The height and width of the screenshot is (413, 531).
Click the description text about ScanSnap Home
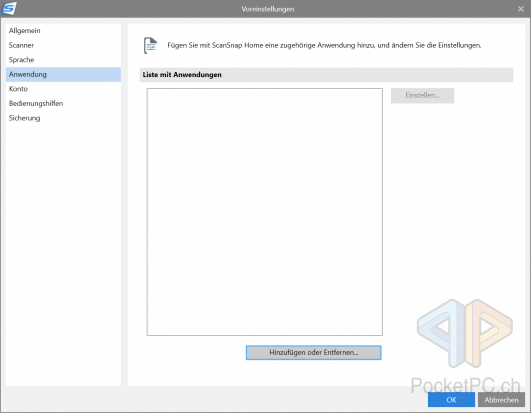pyautogui.click(x=324, y=45)
